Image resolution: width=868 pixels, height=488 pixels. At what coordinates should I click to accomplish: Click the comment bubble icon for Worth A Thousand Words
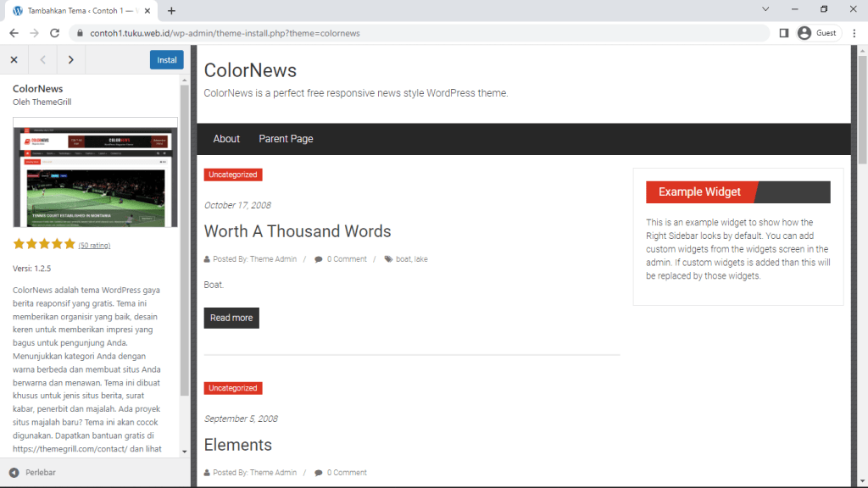pos(319,259)
